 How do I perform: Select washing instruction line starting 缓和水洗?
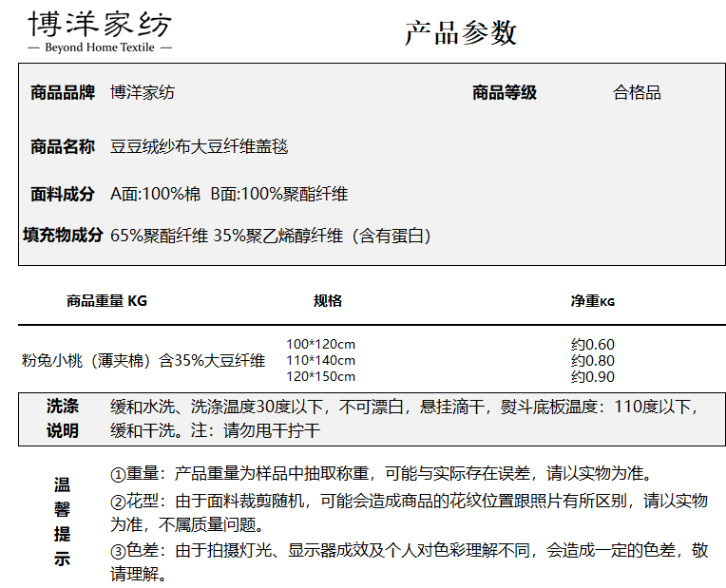(x=405, y=407)
